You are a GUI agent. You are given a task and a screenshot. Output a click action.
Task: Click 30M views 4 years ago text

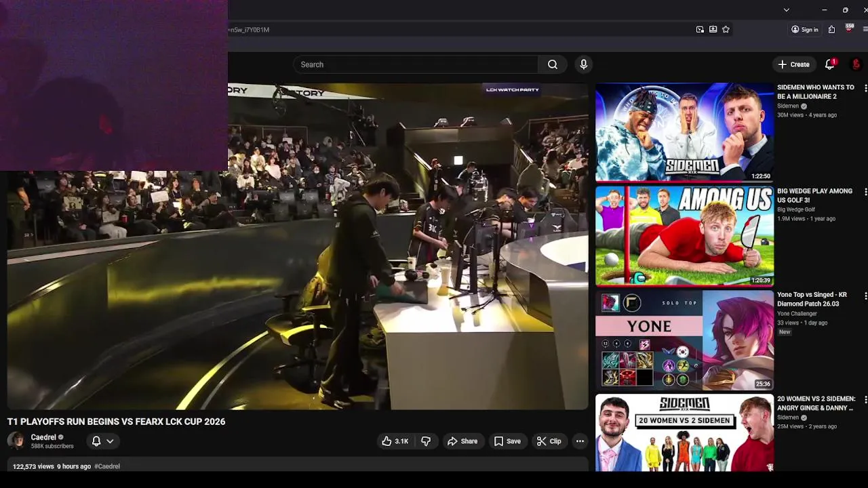[x=807, y=115]
